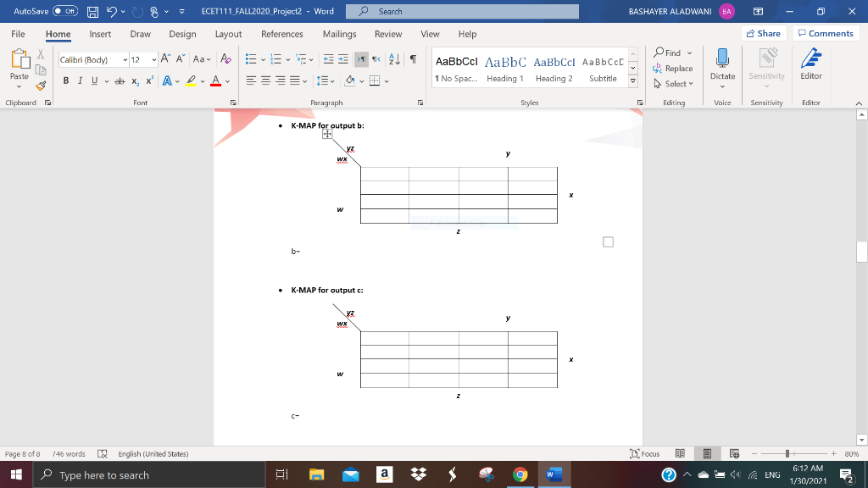The height and width of the screenshot is (488, 868).
Task: Click the Dictate microphone icon
Action: [x=722, y=58]
